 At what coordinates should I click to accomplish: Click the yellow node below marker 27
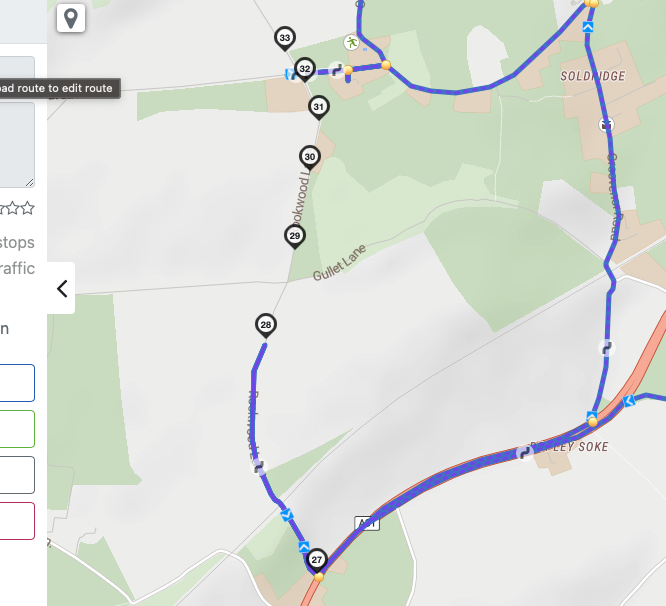pos(319,577)
